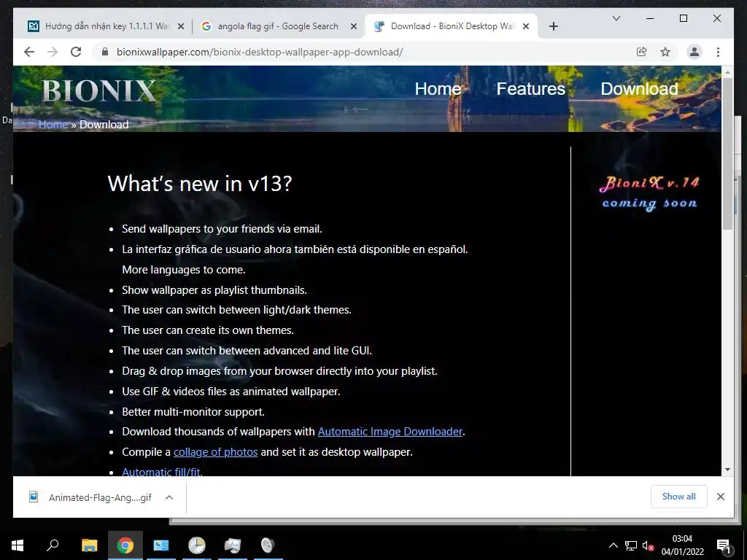Open the clock-shaped taskbar app
Image resolution: width=747 pixels, height=560 pixels.
(196, 545)
